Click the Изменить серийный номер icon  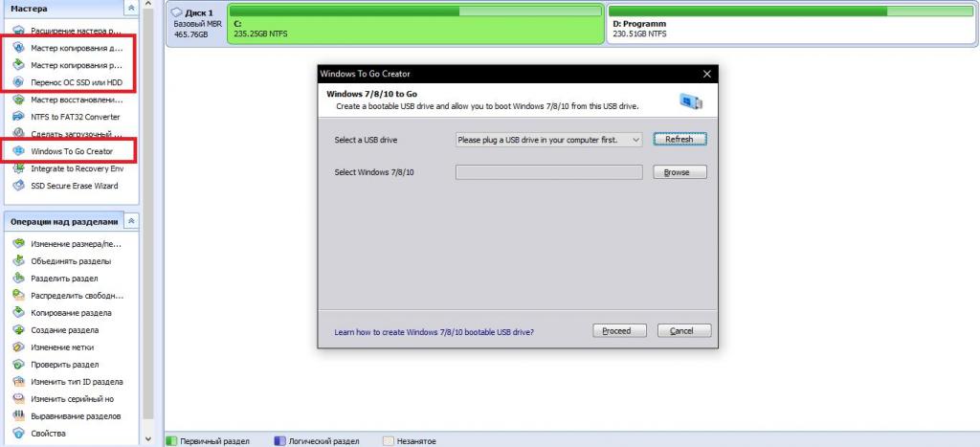click(x=19, y=399)
